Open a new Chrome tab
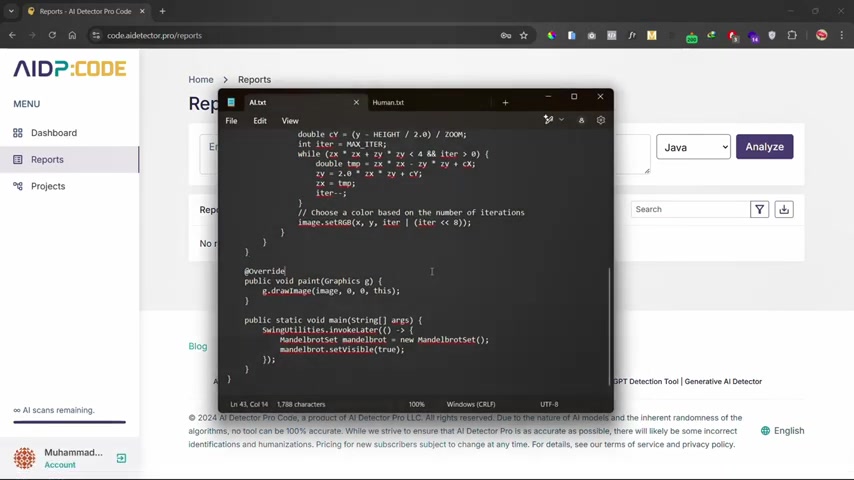Viewport: 854px width, 480px height. (162, 11)
